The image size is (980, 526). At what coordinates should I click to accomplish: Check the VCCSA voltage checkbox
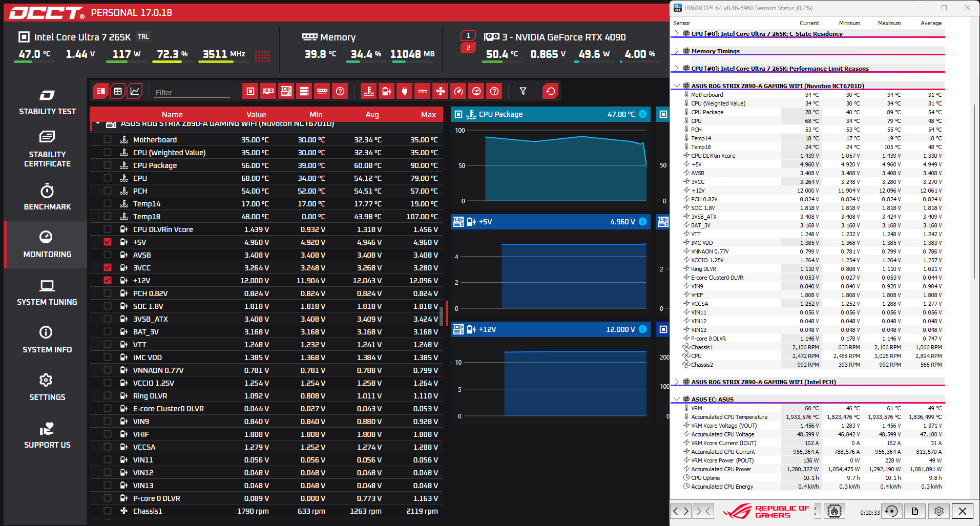[108, 447]
